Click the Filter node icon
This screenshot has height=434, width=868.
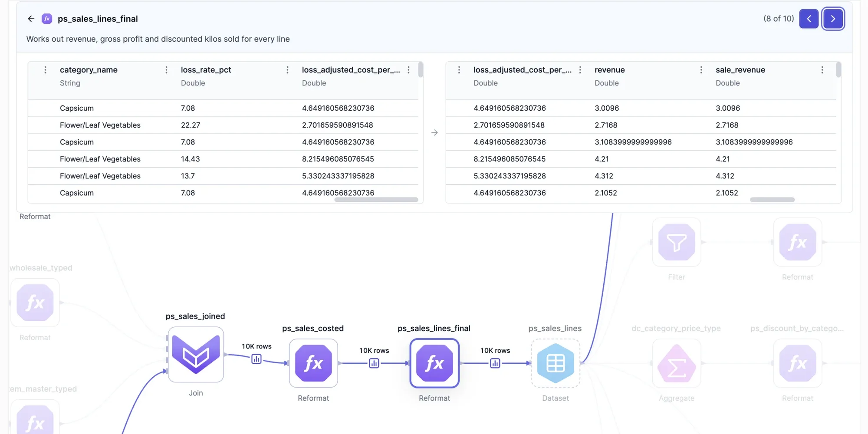(677, 242)
